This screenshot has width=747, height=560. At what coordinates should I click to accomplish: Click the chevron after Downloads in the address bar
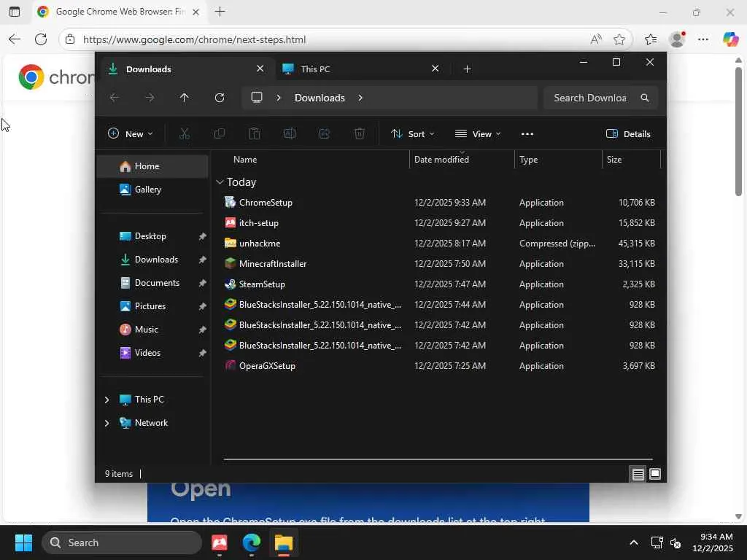click(360, 98)
